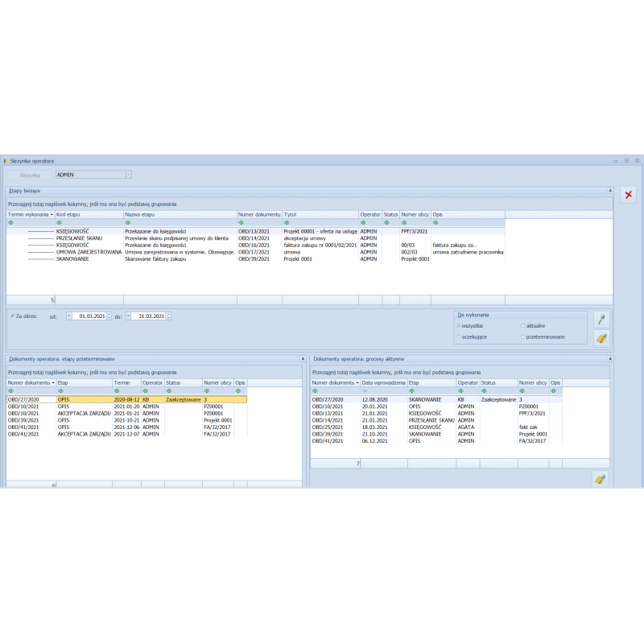644x644 pixels.
Task: Toggle the Za okres checkbox
Action: [12, 316]
